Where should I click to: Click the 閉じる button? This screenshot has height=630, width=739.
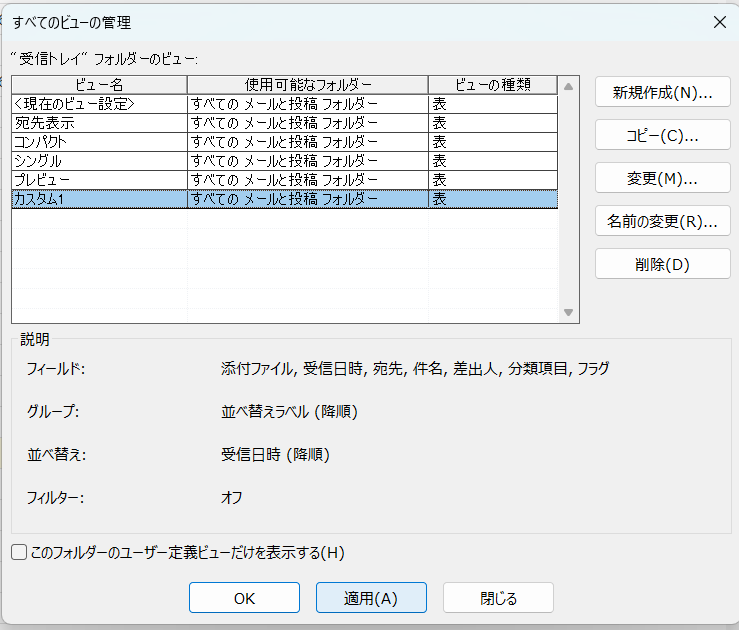point(498,598)
